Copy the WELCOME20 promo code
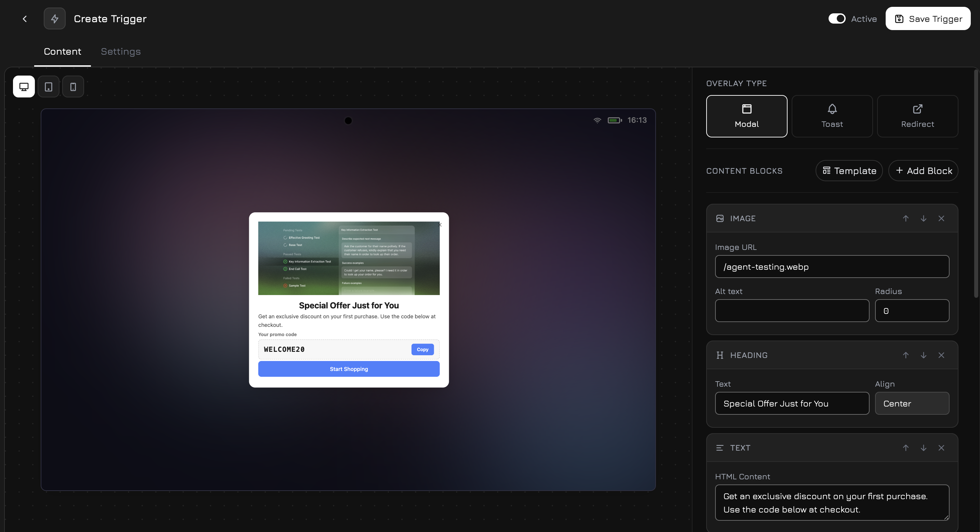980x532 pixels. tap(422, 349)
